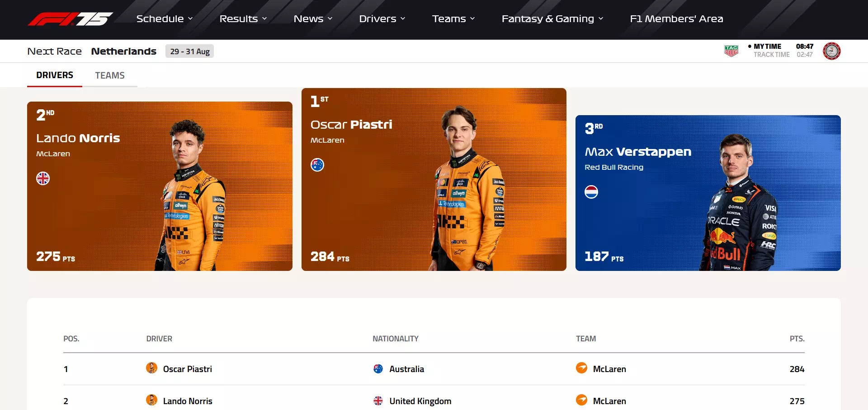Screen dimensions: 868x410
Task: Switch to the Teams standings tab
Action: pos(110,75)
